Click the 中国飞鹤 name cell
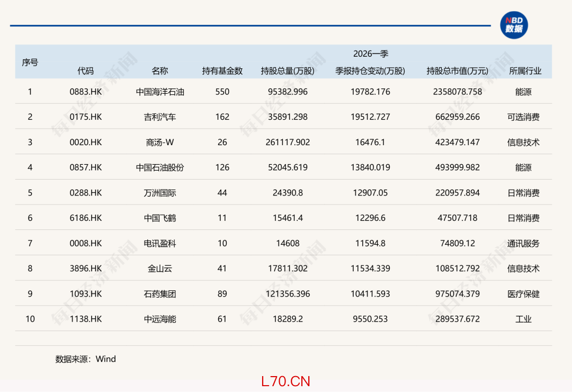The height and width of the screenshot is (392, 572). 160,218
